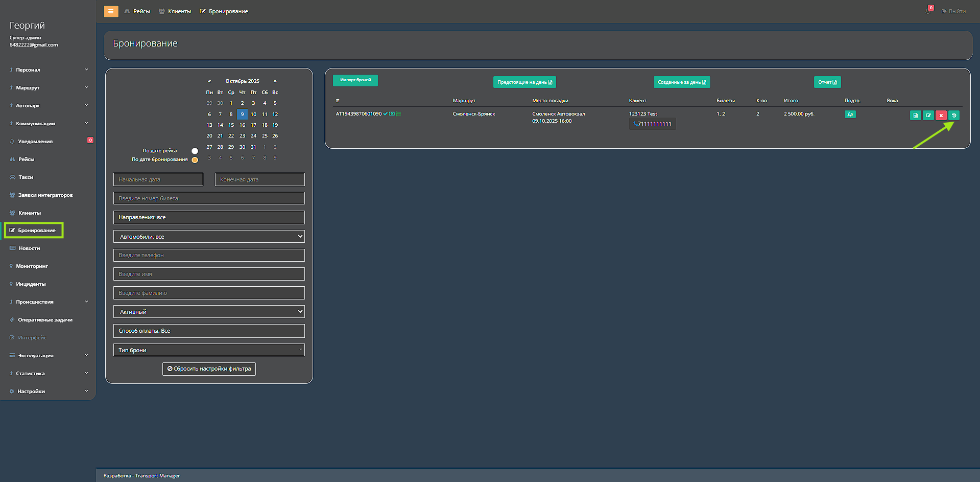Click the red delete booking button

[x=941, y=116]
